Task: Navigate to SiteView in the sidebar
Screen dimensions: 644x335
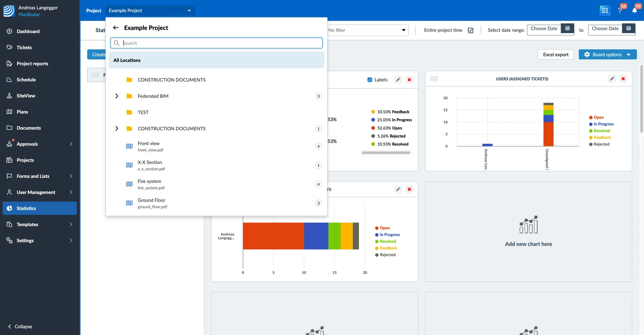Action: pyautogui.click(x=39, y=96)
